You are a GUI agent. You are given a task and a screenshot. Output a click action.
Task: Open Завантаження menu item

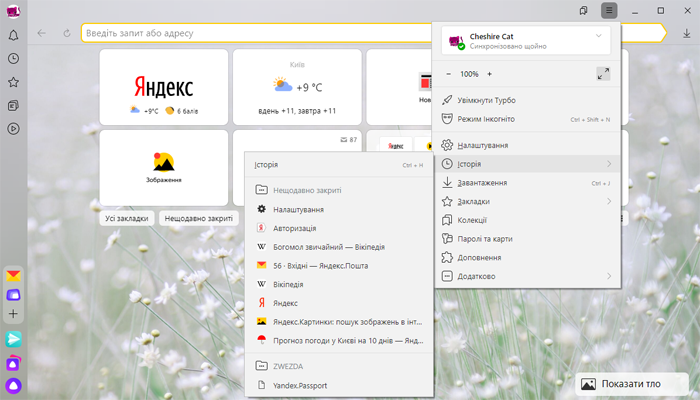click(527, 183)
